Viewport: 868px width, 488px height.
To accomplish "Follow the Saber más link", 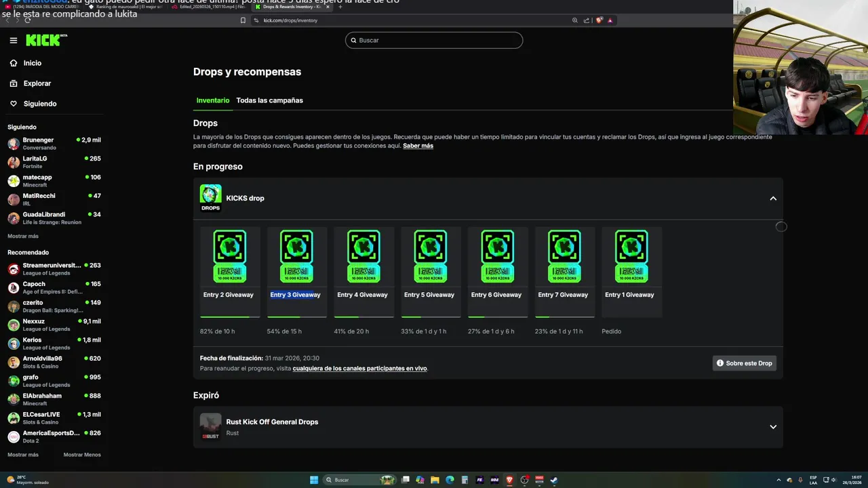I will click(x=418, y=146).
